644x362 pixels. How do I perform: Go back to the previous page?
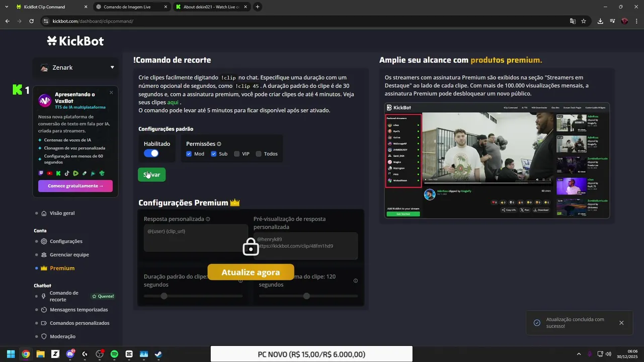pyautogui.click(x=7, y=21)
